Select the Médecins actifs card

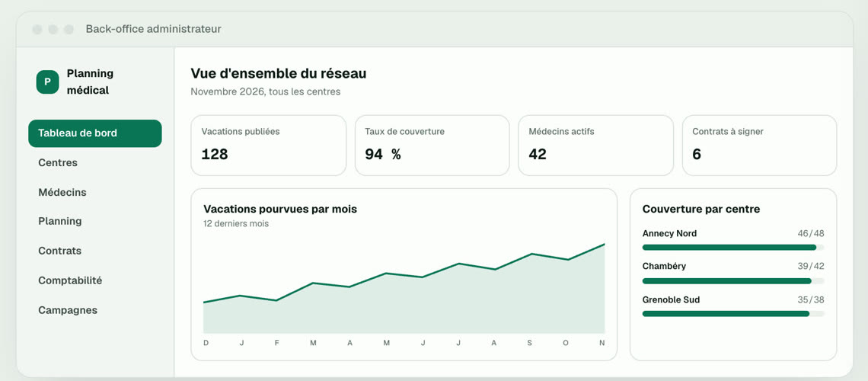tap(595, 146)
